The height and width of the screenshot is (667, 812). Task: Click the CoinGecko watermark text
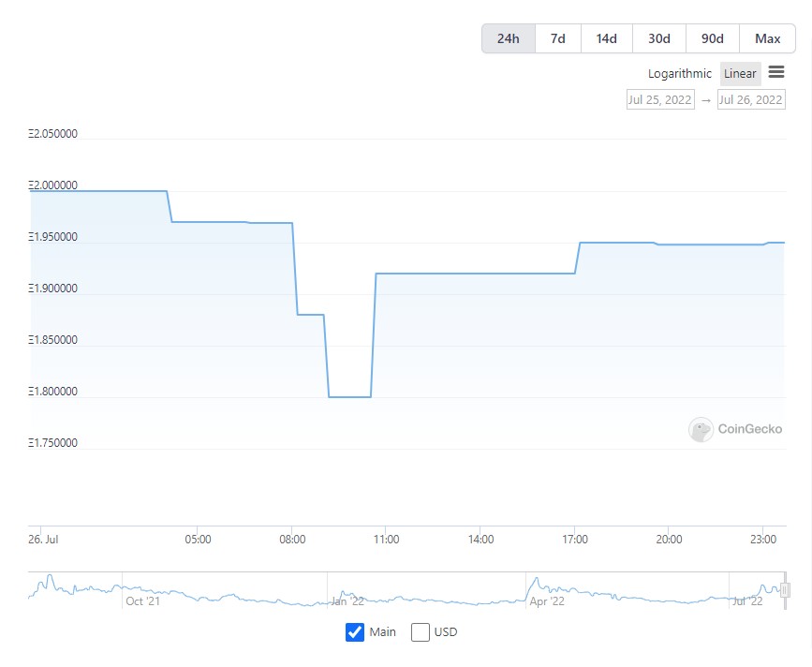click(750, 429)
